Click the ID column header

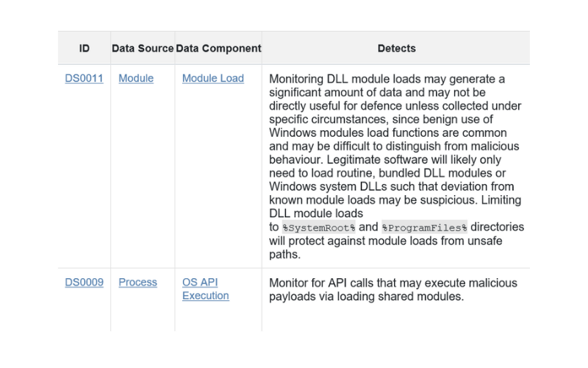click(85, 48)
